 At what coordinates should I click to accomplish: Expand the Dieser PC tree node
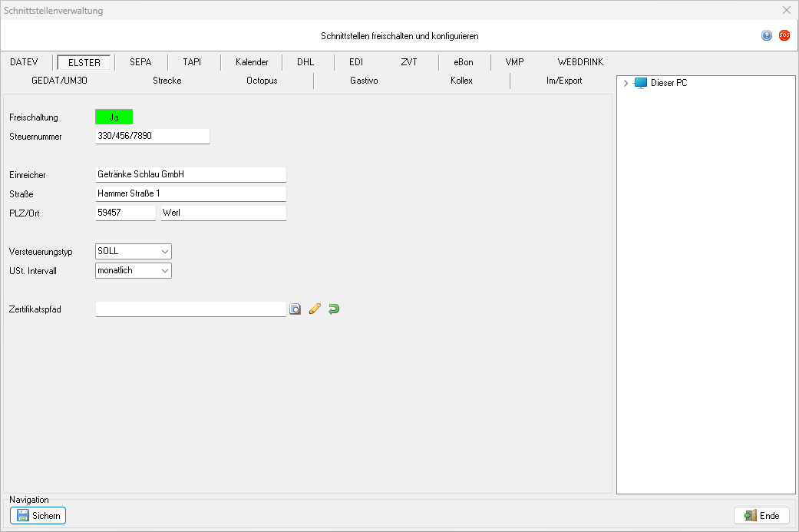626,83
